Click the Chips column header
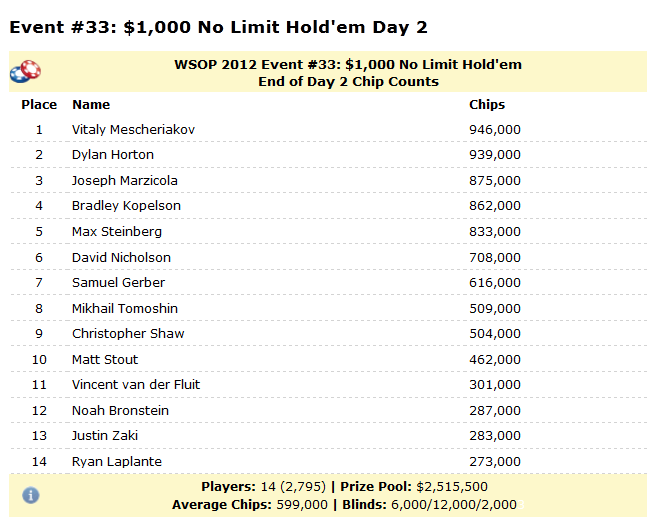Screen dimensions: 652x530 (x=487, y=104)
